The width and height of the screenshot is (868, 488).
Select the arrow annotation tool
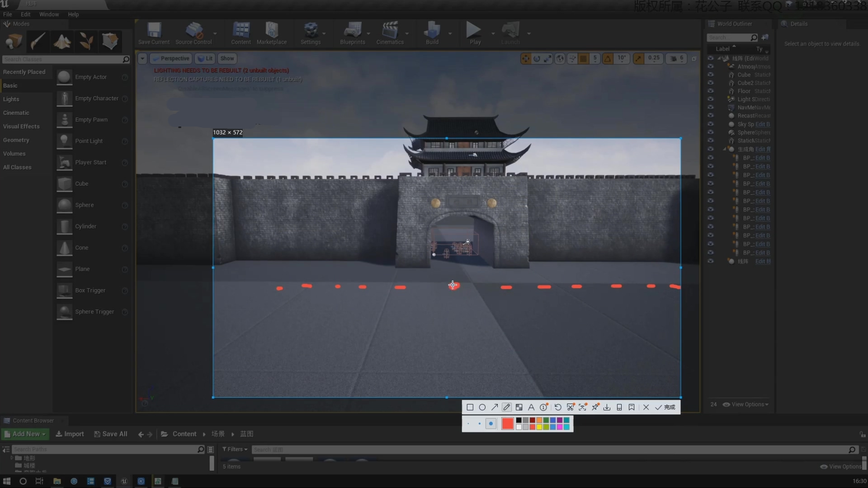(x=495, y=408)
